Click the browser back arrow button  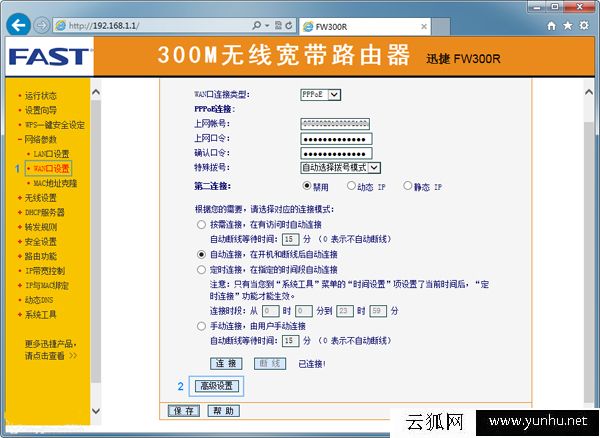coord(18,25)
